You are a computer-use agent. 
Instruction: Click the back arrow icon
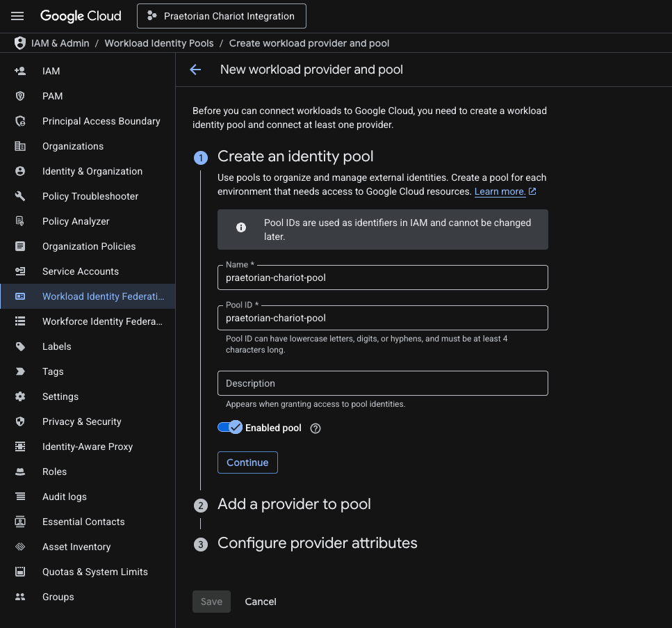195,70
